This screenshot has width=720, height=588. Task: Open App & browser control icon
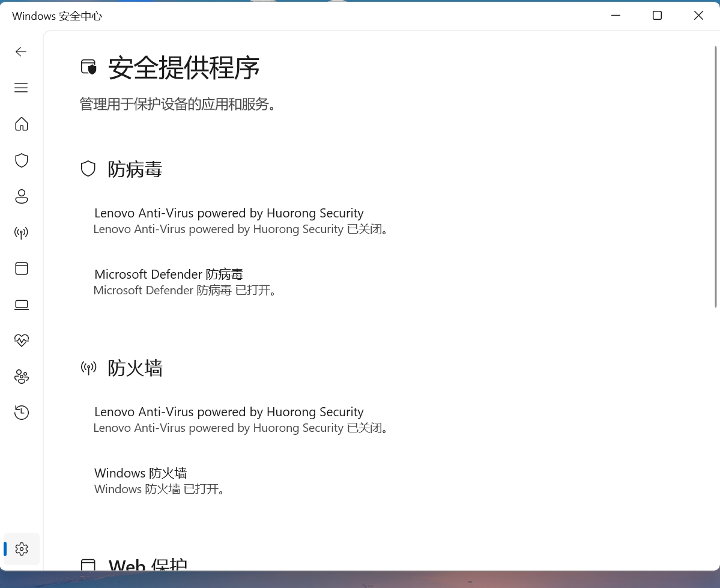[x=22, y=268]
